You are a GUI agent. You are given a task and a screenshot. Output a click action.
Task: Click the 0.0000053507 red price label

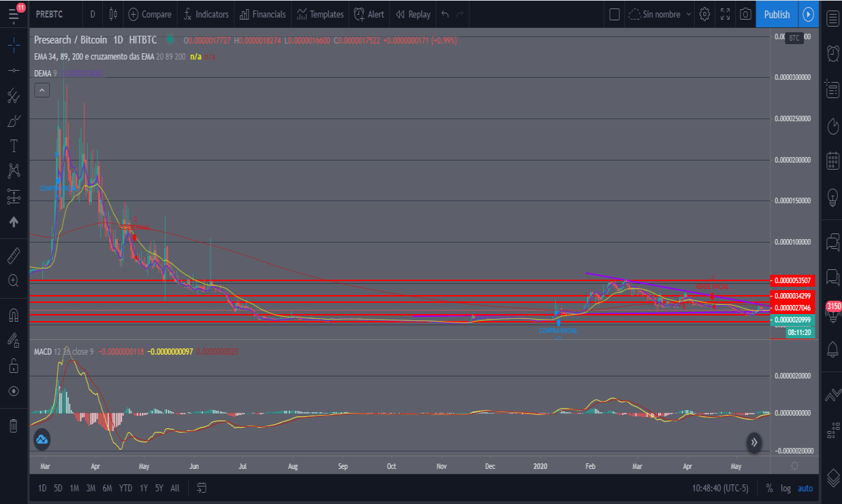[x=791, y=280]
